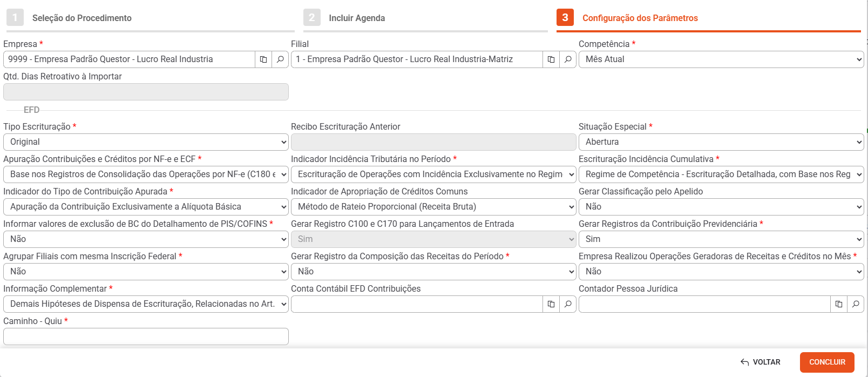Open Agrupar Filiais com mesma Inscrição Federal dropdown
Viewport: 868px width, 377px height.
146,272
